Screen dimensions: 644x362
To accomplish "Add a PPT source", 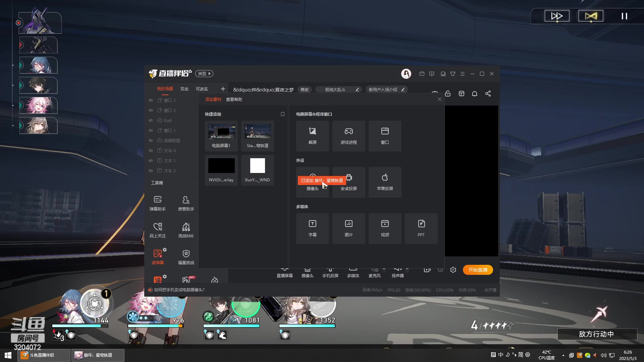I will (421, 229).
